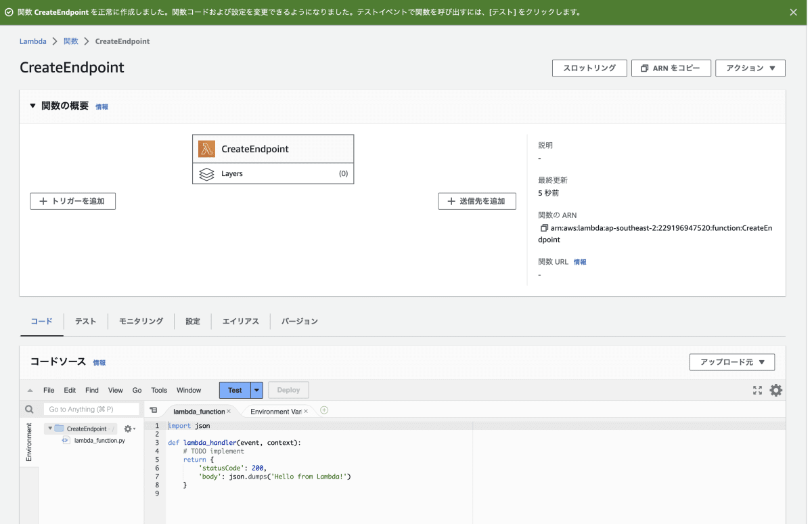
Task: Click the tab list icon left of editor tabs
Action: point(154,410)
